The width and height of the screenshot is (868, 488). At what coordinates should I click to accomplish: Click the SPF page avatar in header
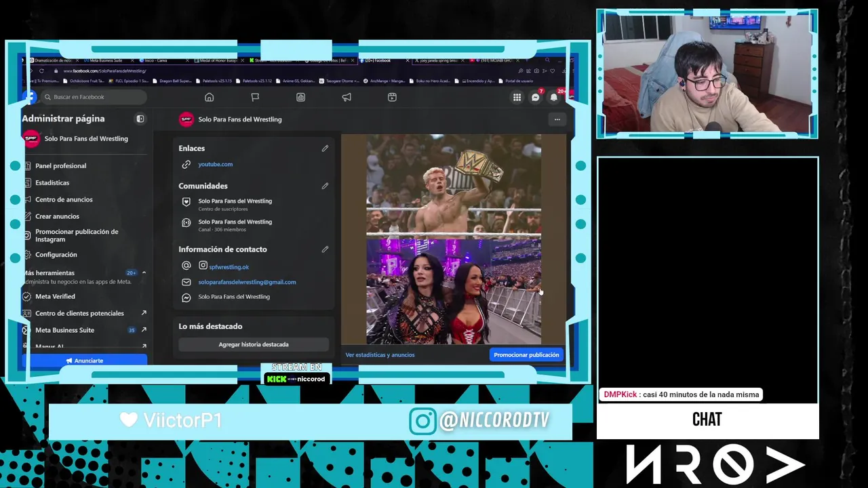186,119
